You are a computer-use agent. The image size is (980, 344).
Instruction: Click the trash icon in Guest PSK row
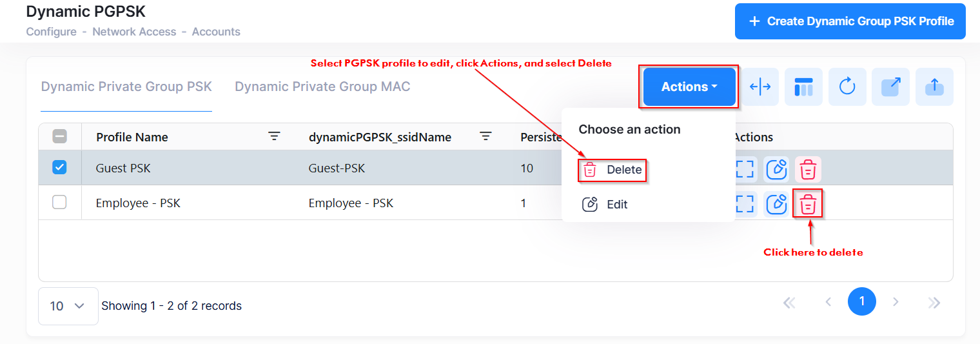(x=808, y=169)
